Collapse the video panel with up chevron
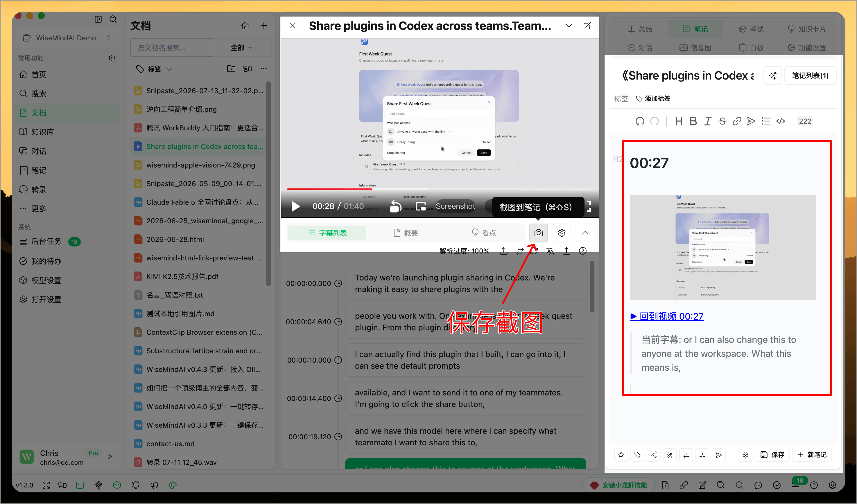 point(585,233)
